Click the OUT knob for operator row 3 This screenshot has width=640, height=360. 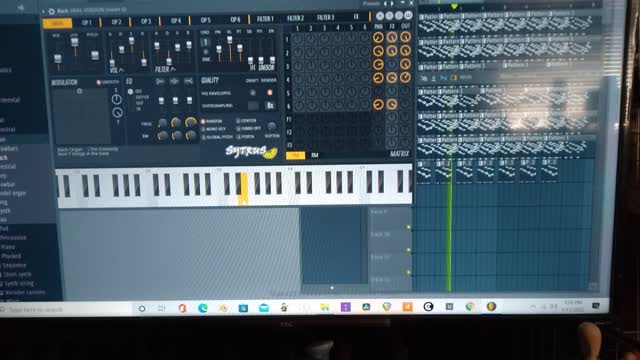tap(405, 64)
